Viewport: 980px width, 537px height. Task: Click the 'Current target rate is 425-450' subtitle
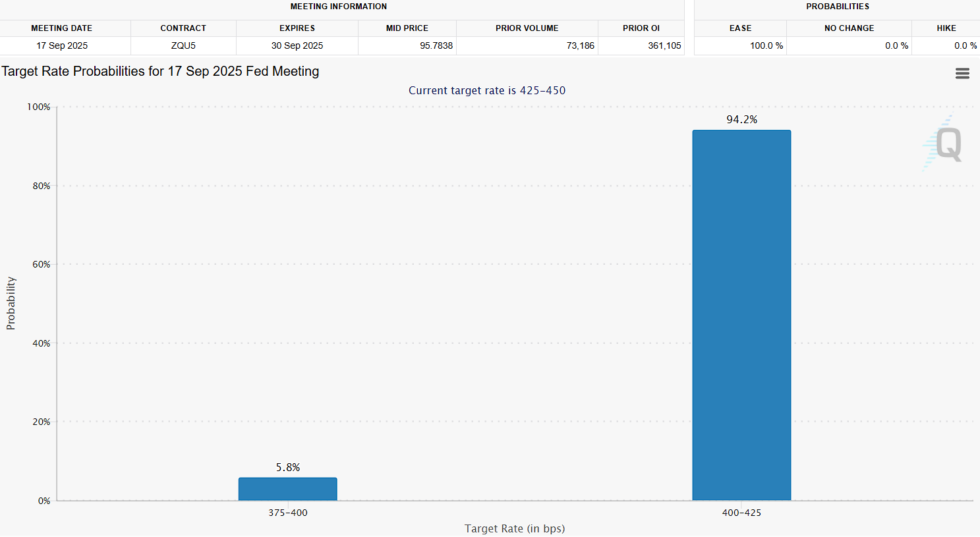tap(487, 90)
